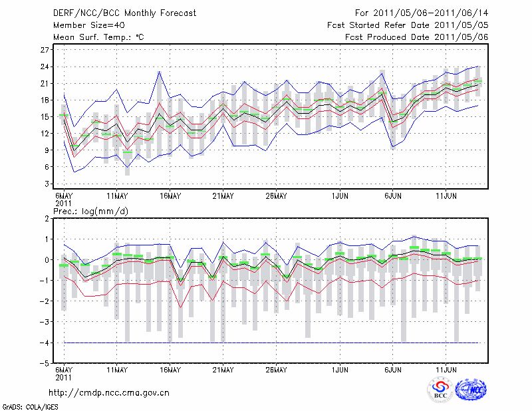Select 26MAY on the precipitation chart axis
The image size is (532, 411).
(276, 369)
